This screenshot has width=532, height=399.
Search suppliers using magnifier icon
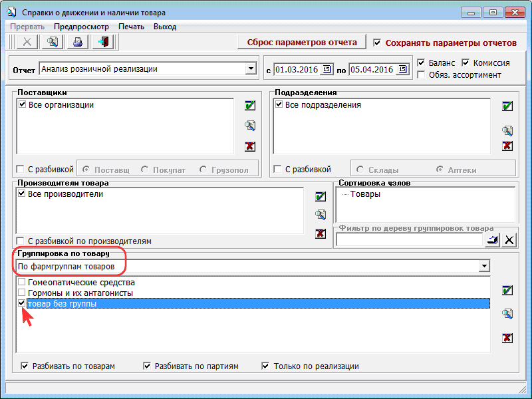(x=250, y=126)
